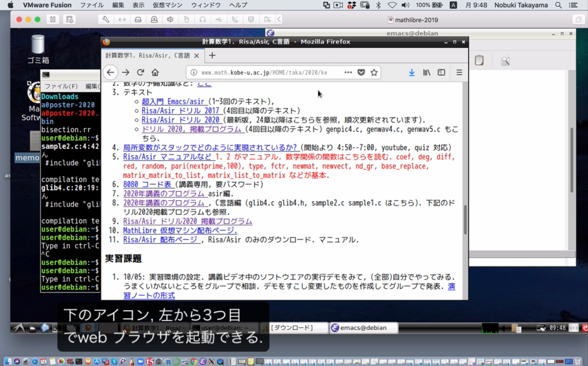
Task: Open the 編集 menu in macOS menu bar
Action: coord(118,5)
